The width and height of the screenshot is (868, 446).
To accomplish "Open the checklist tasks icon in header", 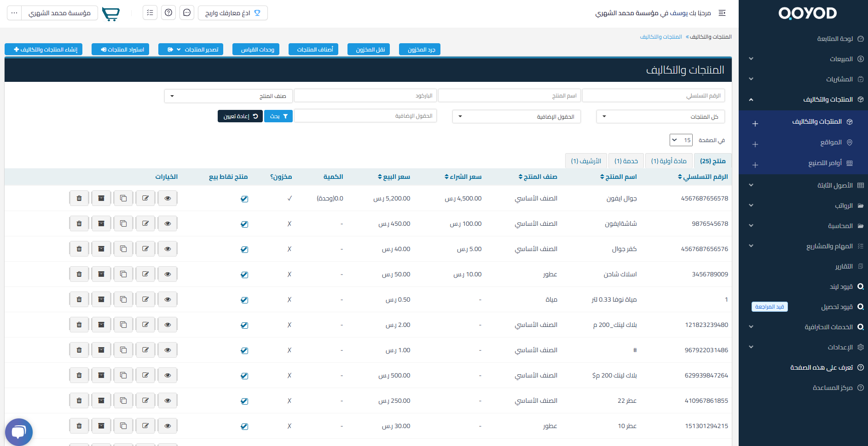I will click(150, 13).
